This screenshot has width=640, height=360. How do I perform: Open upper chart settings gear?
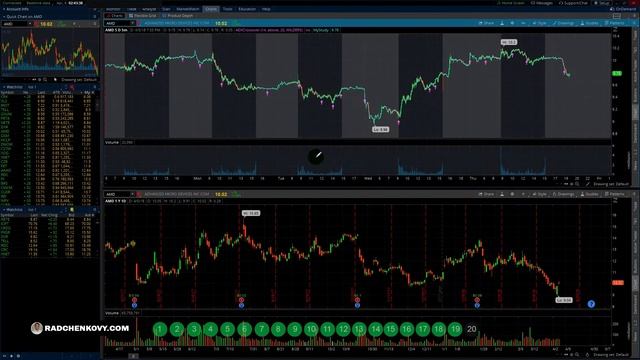(x=512, y=23)
